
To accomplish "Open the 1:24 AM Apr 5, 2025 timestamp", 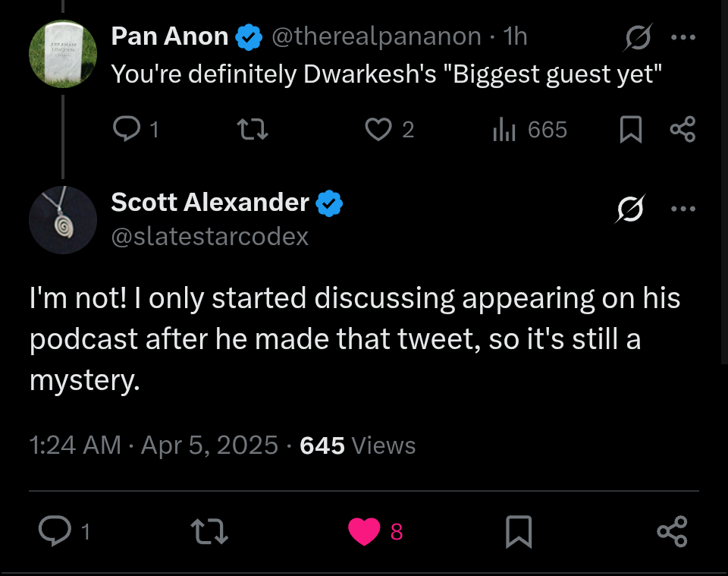I will click(x=154, y=445).
